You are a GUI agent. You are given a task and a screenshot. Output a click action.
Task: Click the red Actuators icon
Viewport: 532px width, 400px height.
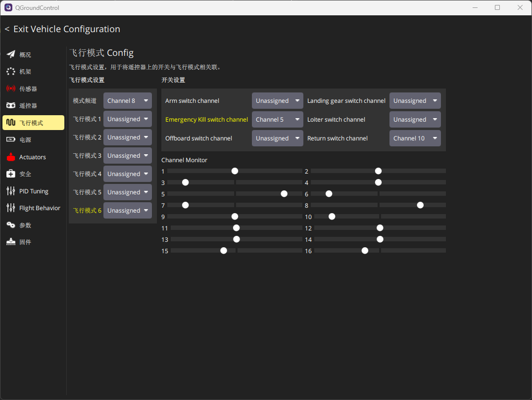click(x=11, y=157)
